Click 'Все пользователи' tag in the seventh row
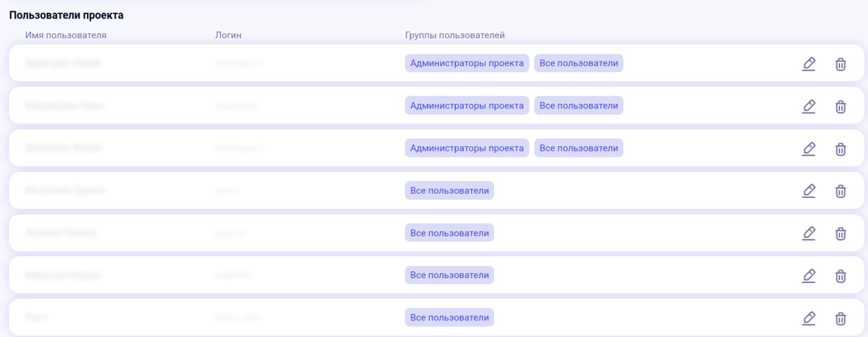 point(450,317)
